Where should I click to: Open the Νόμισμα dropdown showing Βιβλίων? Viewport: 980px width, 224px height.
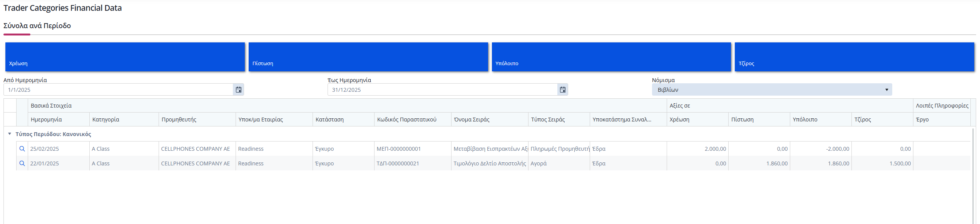[772, 90]
